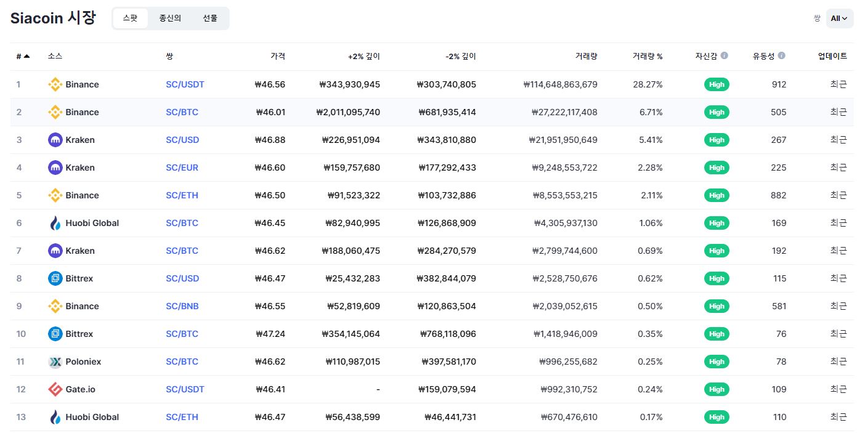Click the price ₩47.24
The height and width of the screenshot is (433, 868).
coord(270,334)
